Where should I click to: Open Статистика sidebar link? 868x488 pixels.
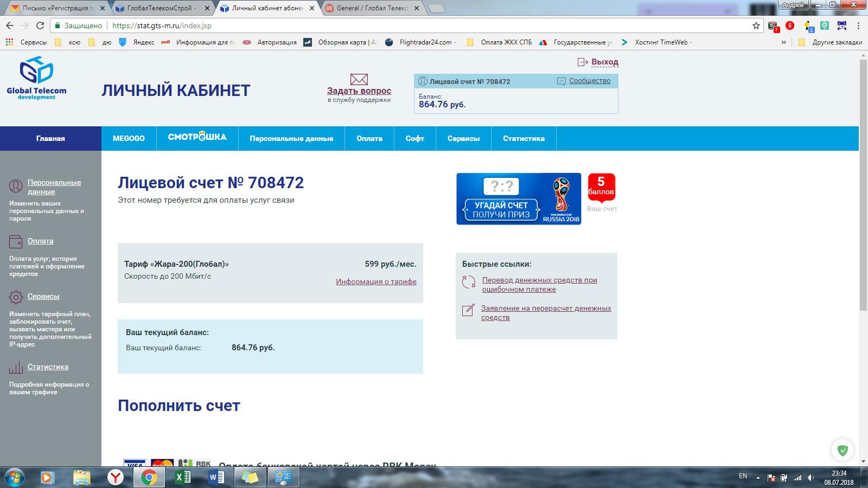coord(48,367)
